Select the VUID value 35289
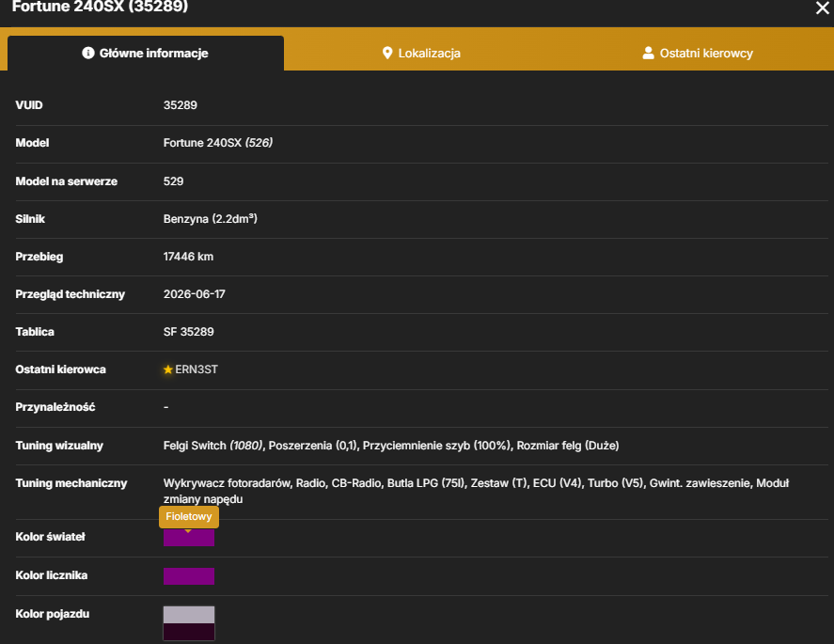834x644 pixels. tap(181, 105)
